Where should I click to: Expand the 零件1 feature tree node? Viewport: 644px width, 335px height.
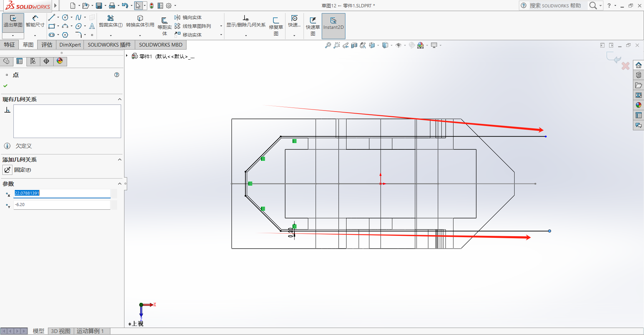[x=127, y=56]
